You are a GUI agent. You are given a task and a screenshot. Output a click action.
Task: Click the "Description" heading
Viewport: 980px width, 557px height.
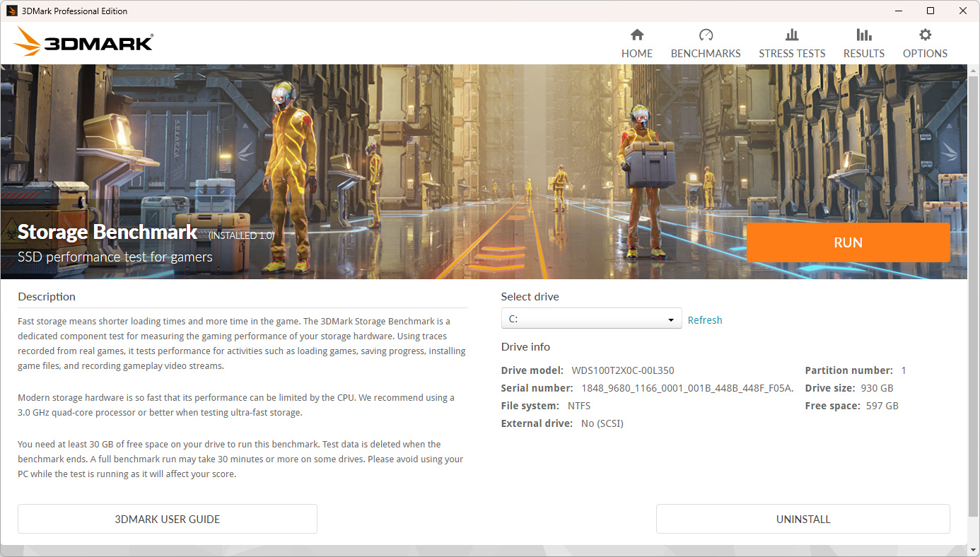tap(47, 297)
